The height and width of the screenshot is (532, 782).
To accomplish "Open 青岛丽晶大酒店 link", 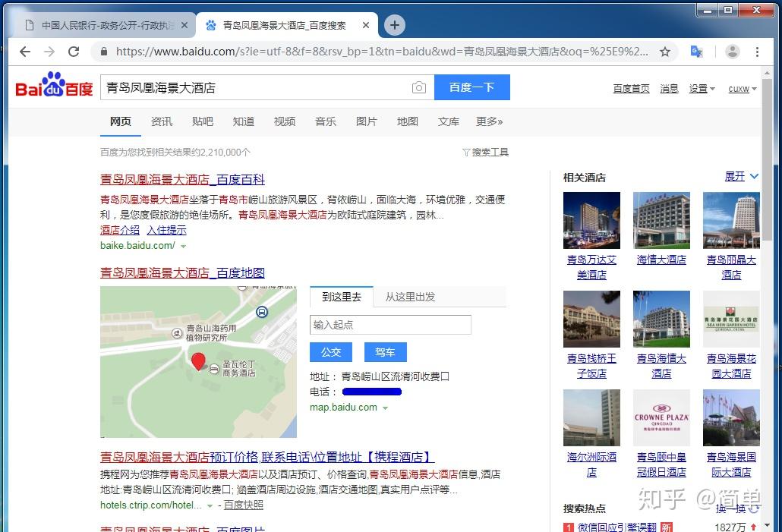I will tap(731, 267).
